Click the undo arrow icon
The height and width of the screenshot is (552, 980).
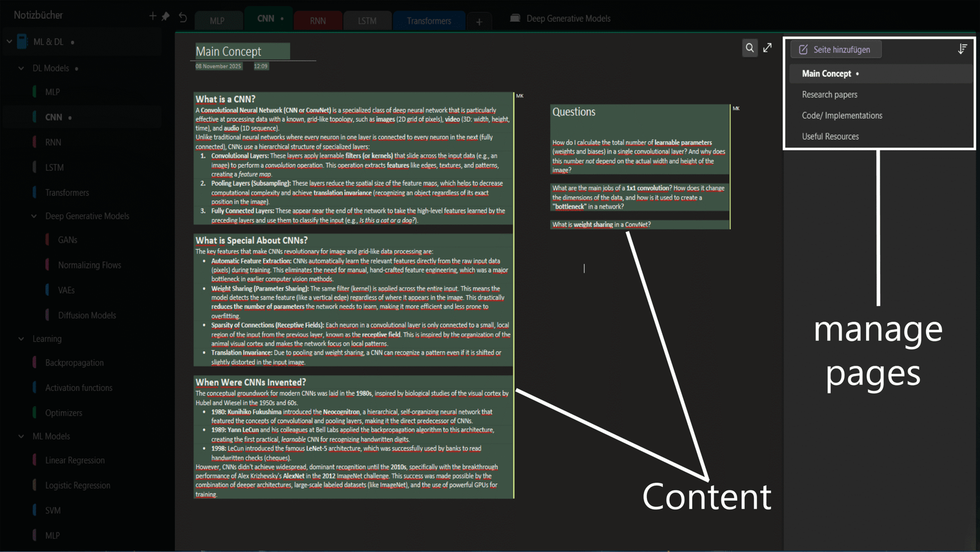[x=183, y=17]
